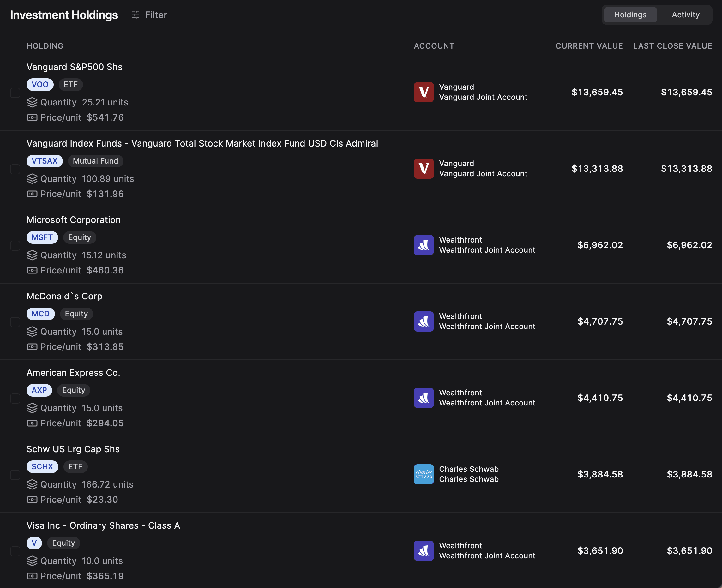The height and width of the screenshot is (588, 722).
Task: Click the quantity layers icon for Microsoft
Action: click(32, 255)
